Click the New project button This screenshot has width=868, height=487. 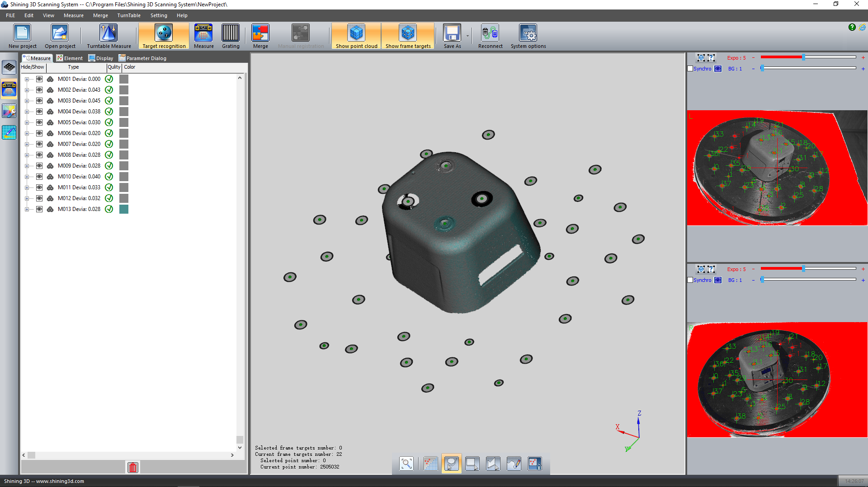tap(22, 36)
